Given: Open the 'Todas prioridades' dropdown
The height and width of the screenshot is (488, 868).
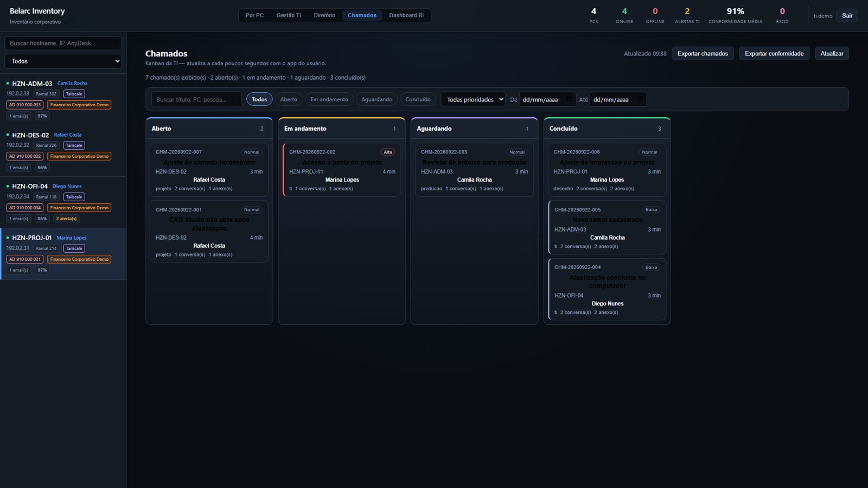Looking at the screenshot, I should 473,99.
